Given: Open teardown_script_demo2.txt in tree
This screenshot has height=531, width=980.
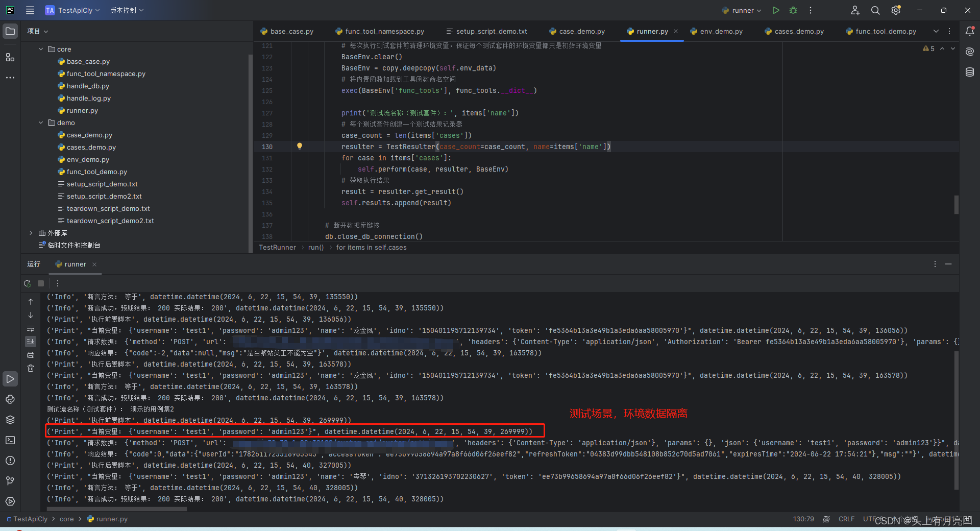Looking at the screenshot, I should (110, 221).
